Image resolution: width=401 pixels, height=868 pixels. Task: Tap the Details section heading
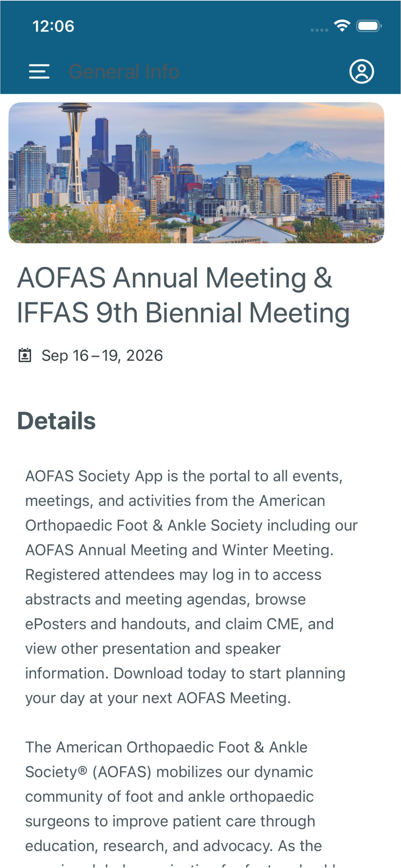click(57, 421)
